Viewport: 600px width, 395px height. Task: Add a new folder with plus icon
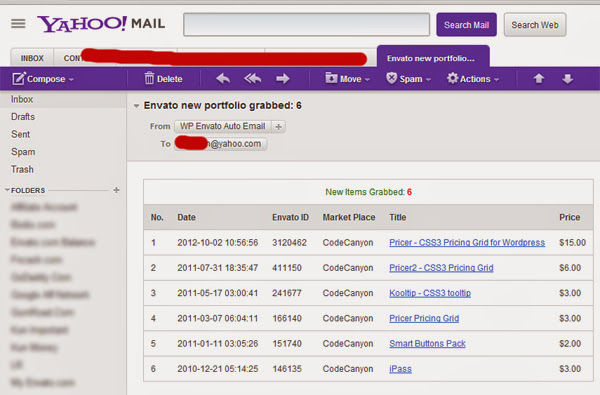pyautogui.click(x=116, y=190)
